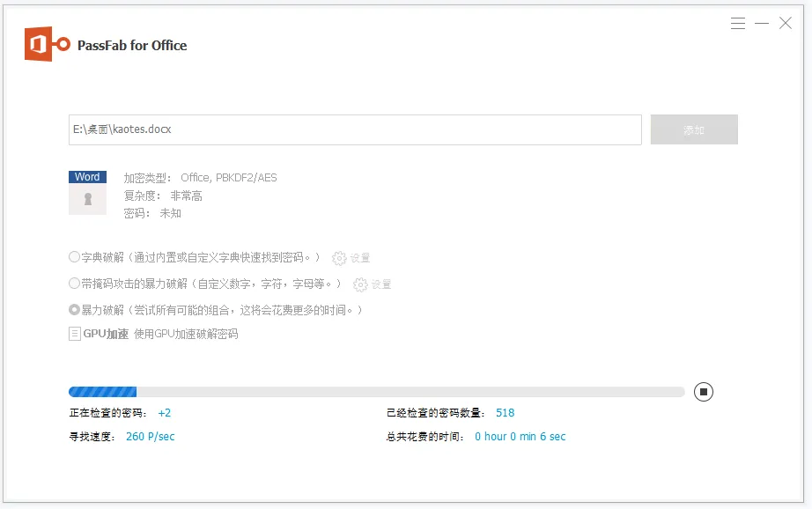Click the 518 checked passwords value
The height and width of the screenshot is (509, 812).
[505, 413]
